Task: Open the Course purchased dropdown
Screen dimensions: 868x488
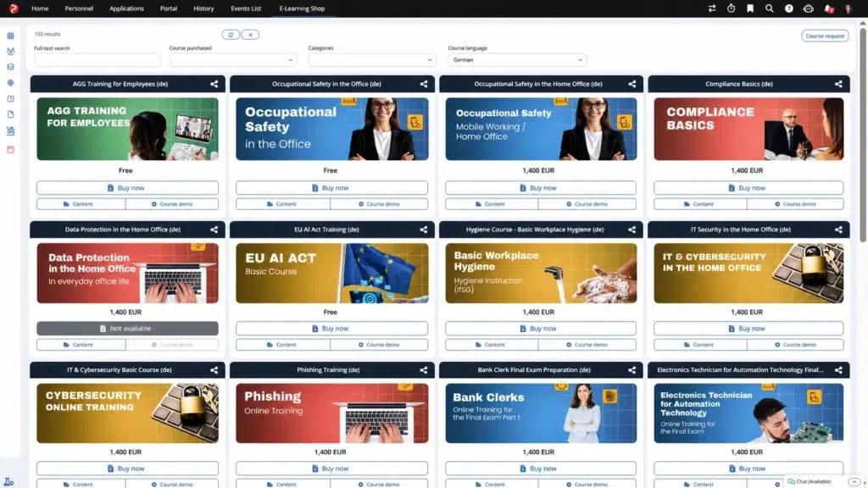Action: tap(232, 60)
